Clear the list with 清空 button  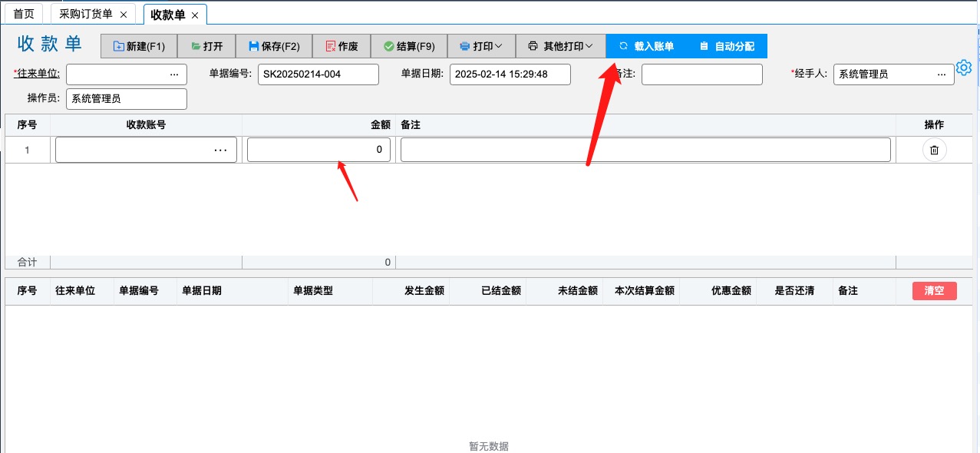934,291
